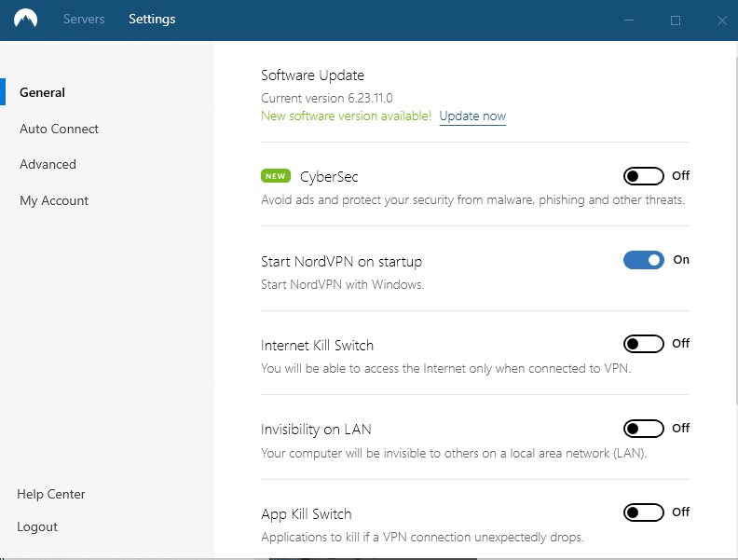The height and width of the screenshot is (560, 738).
Task: Open the Help Center
Action: click(51, 494)
